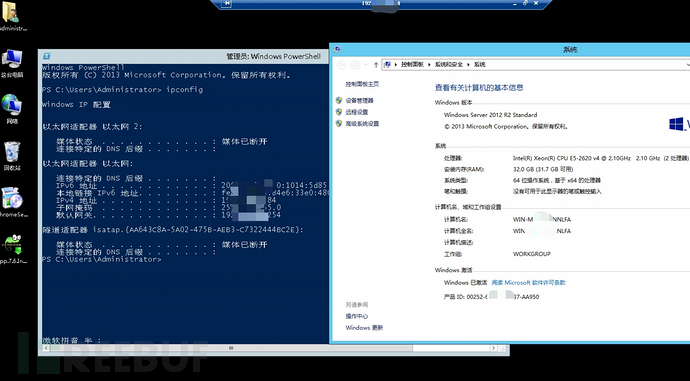The width and height of the screenshot is (690, 381).
Task: Click 阅读 Microsoft 软件许可条款 link
Action: click(528, 282)
